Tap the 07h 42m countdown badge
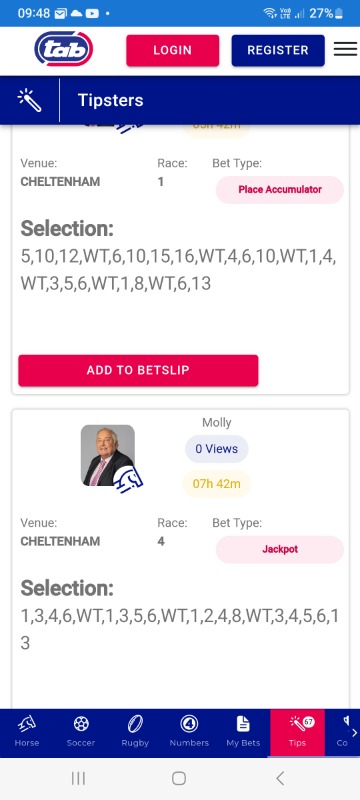The image size is (360, 800). 217,484
